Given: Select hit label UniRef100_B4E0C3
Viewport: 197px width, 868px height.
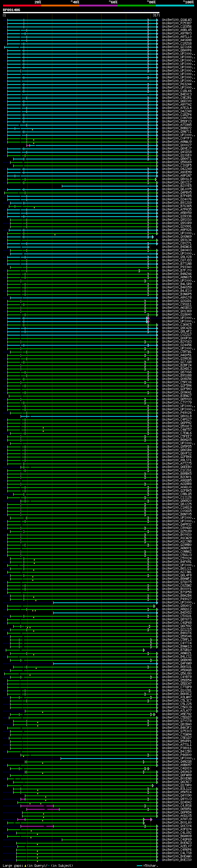Looking at the screenshot, I should point(177,94).
